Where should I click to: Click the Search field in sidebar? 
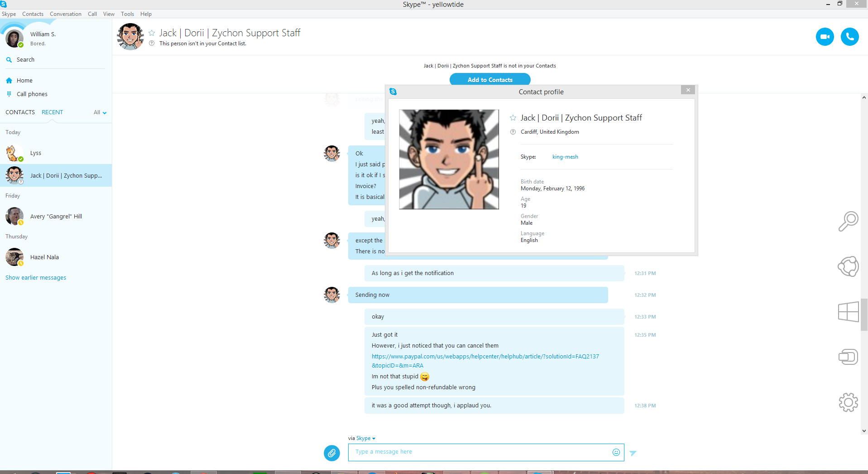pos(56,60)
